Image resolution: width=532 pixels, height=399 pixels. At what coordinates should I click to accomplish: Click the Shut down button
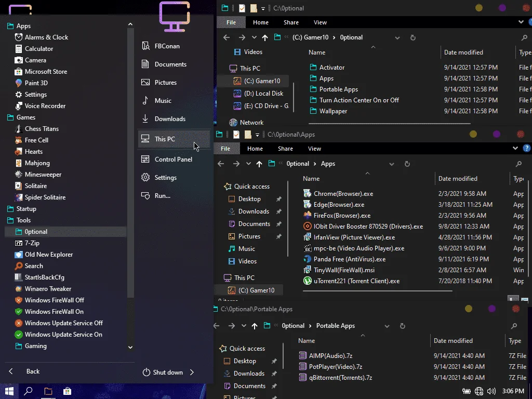coord(163,372)
